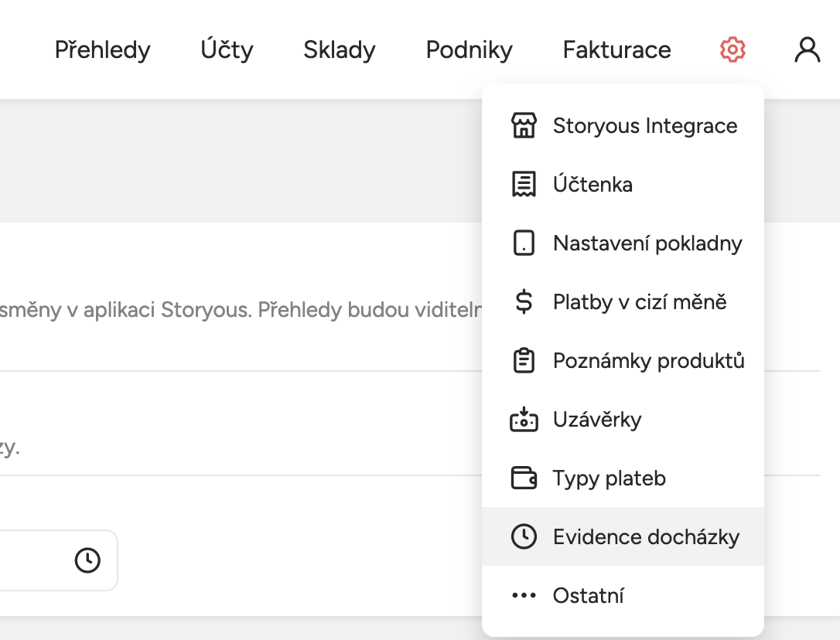Click the receipt icon beside Účtenka
840x640 pixels.
pyautogui.click(x=524, y=184)
